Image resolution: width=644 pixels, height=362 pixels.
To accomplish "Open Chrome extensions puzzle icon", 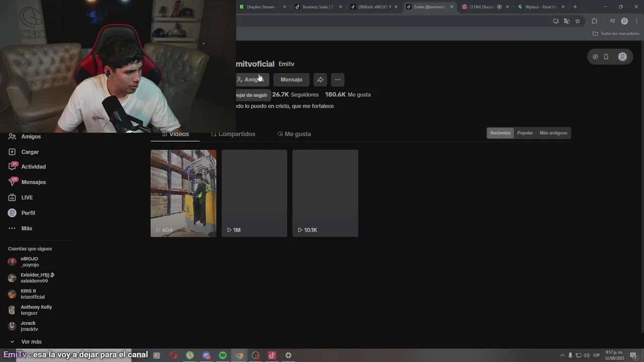I will pos(594,21).
